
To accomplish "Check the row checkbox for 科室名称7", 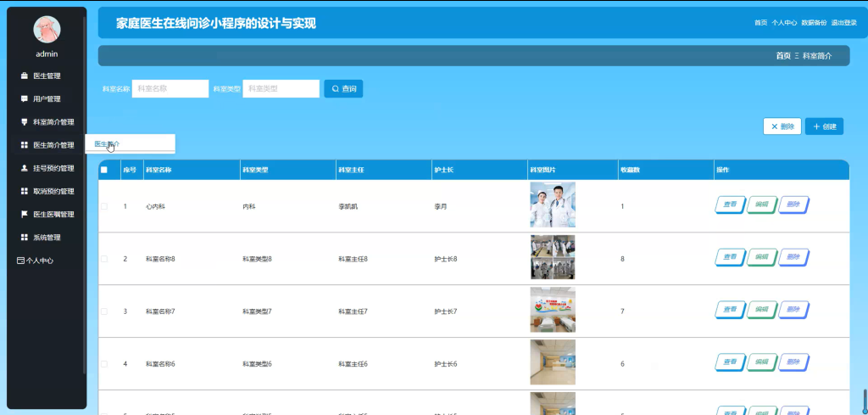I will click(x=104, y=311).
